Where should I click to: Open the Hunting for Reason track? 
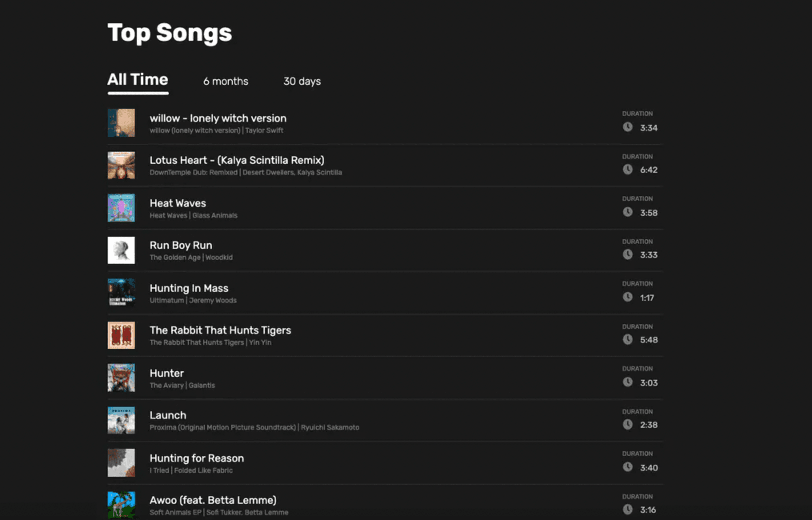pyautogui.click(x=196, y=458)
